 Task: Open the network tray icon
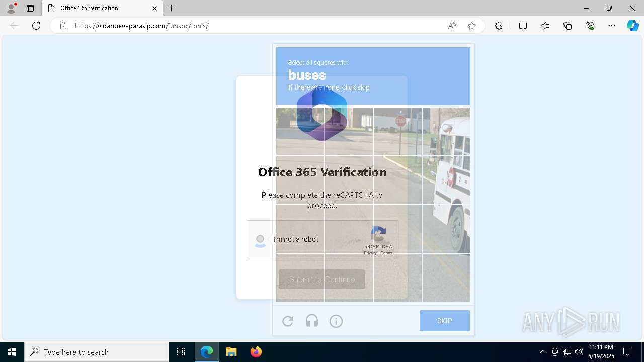(x=567, y=352)
